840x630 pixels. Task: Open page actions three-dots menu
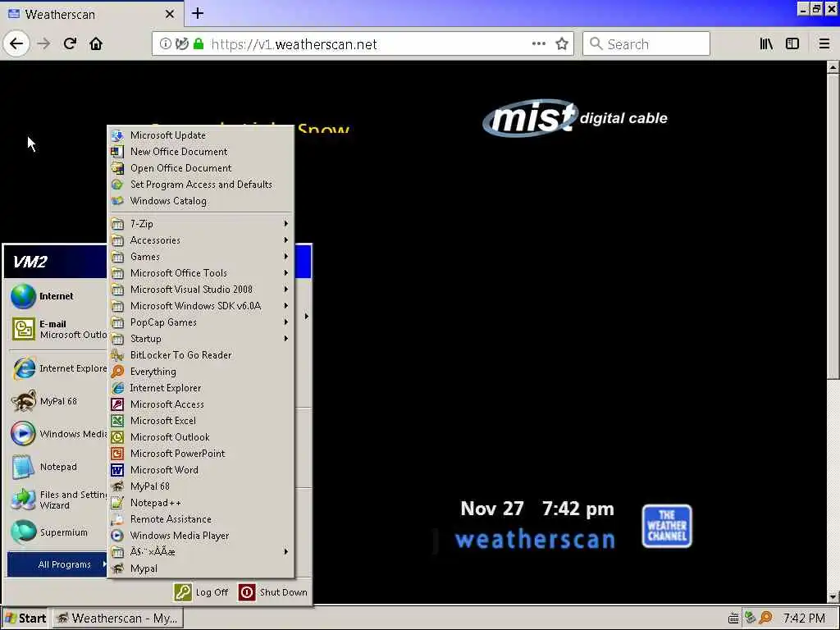pyautogui.click(x=539, y=43)
